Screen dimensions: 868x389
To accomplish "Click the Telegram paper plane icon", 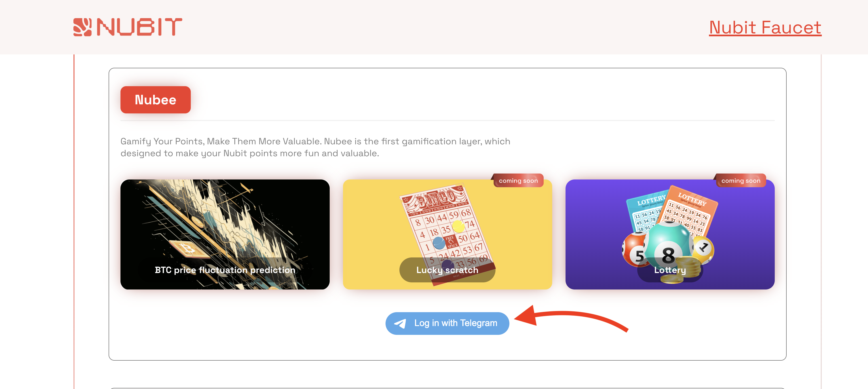I will (400, 324).
